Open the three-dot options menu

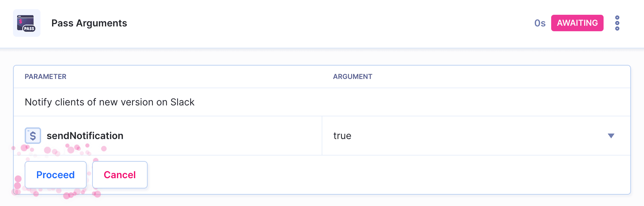pos(617,23)
